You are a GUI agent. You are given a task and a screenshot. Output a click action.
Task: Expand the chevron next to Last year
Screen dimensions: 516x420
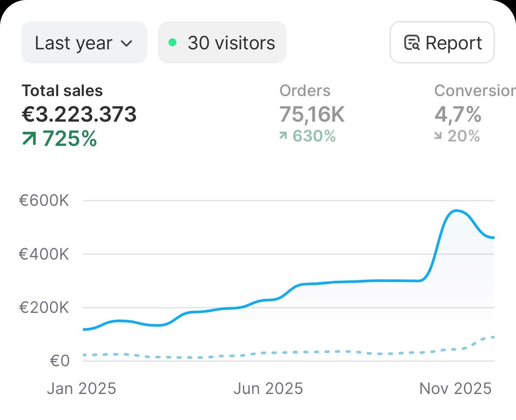click(x=127, y=43)
